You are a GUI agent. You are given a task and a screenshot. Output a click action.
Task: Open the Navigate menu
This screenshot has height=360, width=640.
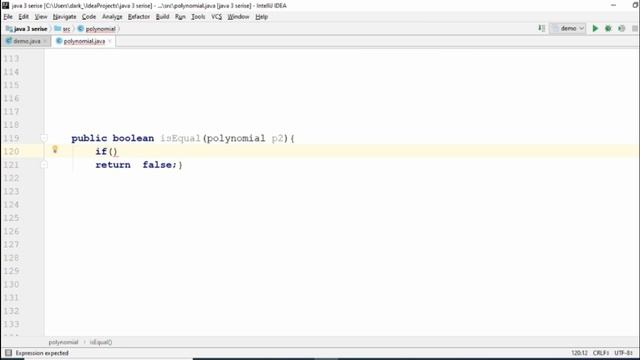click(64, 17)
